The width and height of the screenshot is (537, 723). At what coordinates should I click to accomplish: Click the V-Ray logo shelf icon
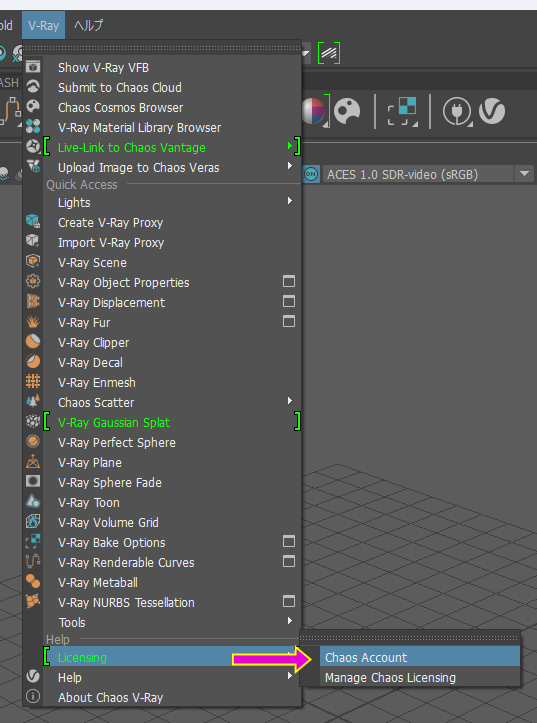[492, 111]
